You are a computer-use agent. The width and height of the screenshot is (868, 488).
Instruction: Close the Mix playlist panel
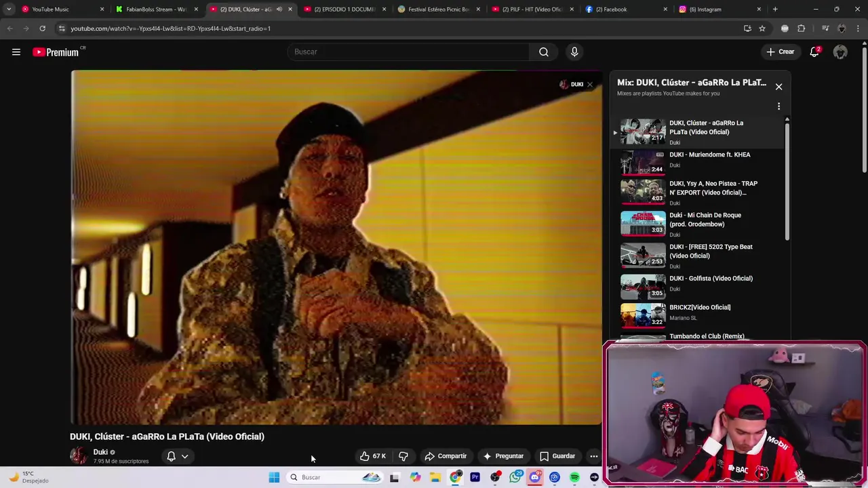coord(778,87)
